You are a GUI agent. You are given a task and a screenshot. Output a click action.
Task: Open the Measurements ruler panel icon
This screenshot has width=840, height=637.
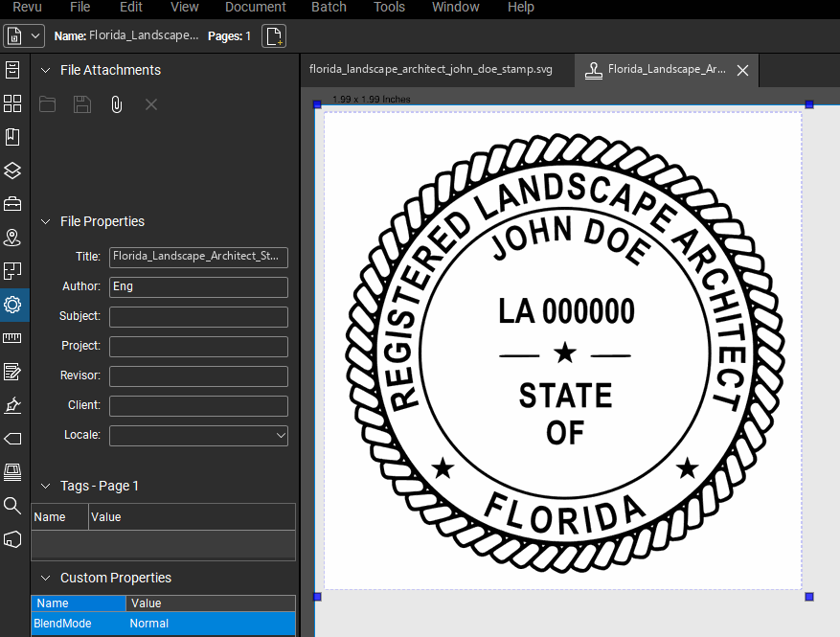click(12, 337)
